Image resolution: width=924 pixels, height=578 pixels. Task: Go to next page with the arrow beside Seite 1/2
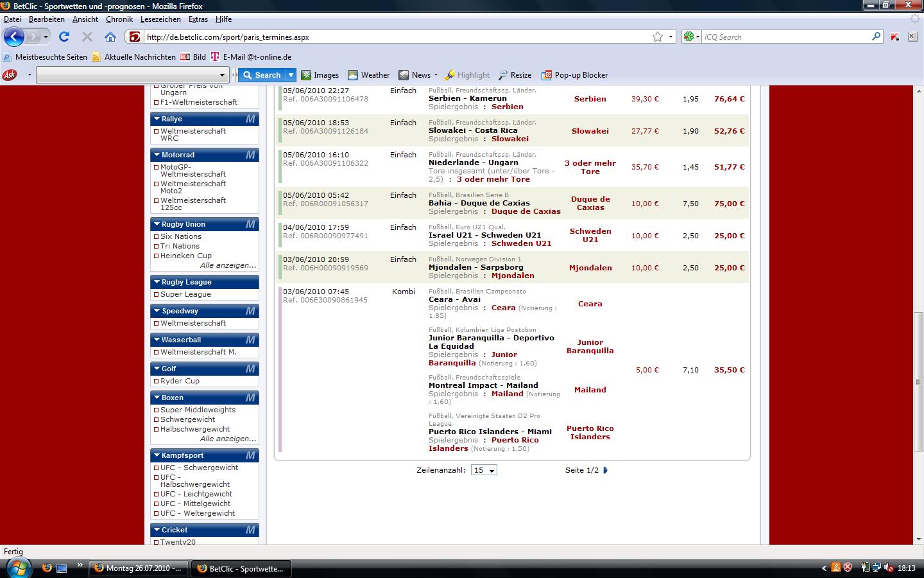click(605, 470)
